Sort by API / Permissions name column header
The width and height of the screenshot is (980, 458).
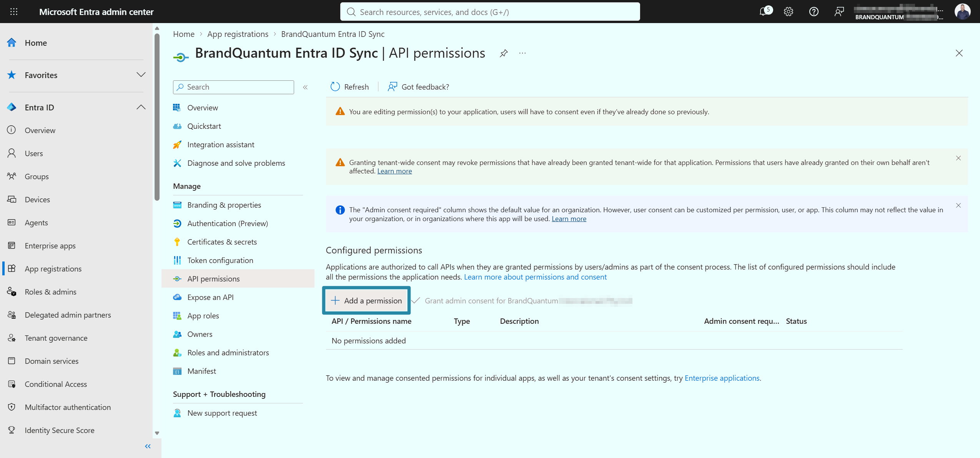pos(371,321)
